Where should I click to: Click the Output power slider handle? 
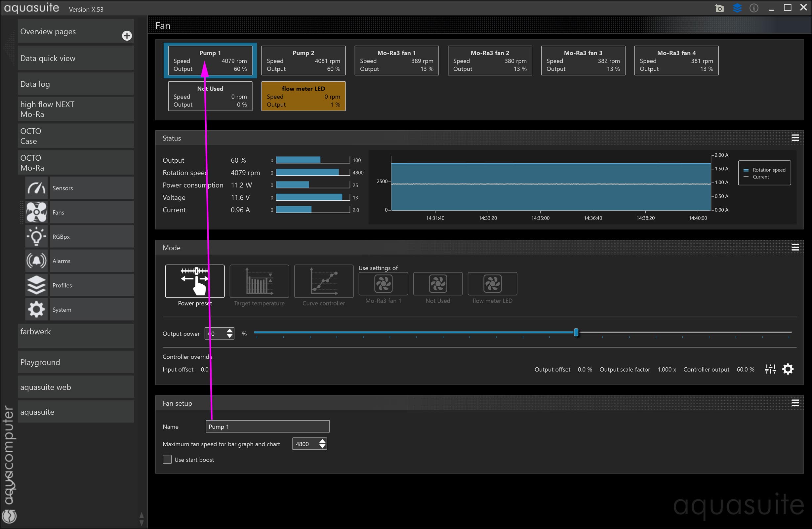tap(576, 332)
